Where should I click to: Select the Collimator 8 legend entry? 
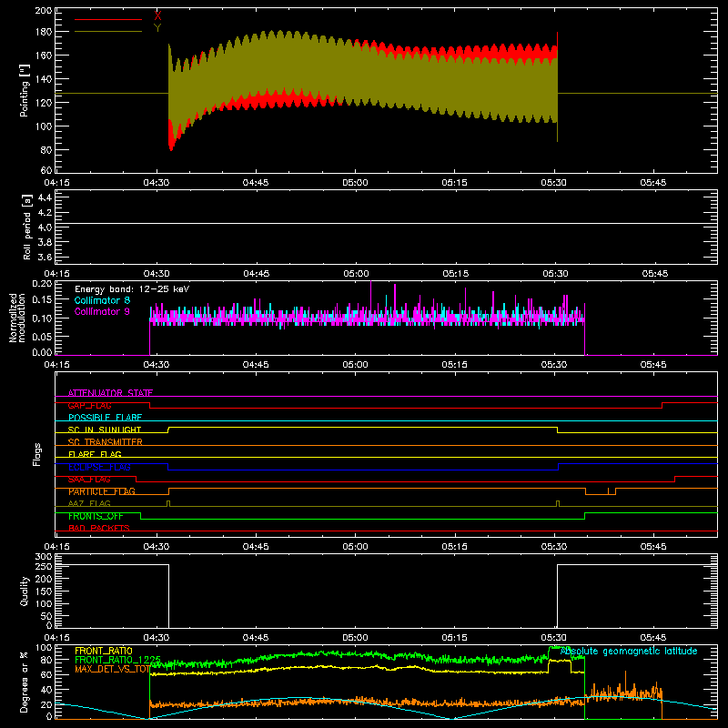tap(102, 300)
